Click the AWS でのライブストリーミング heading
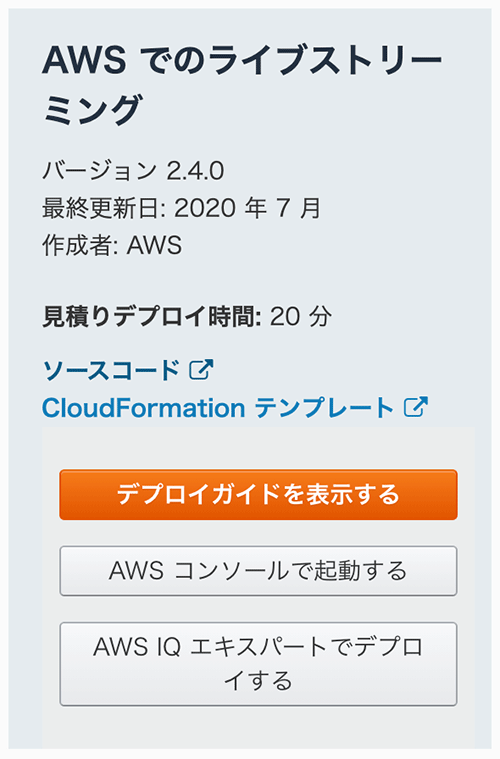The image size is (500, 759). [x=242, y=85]
